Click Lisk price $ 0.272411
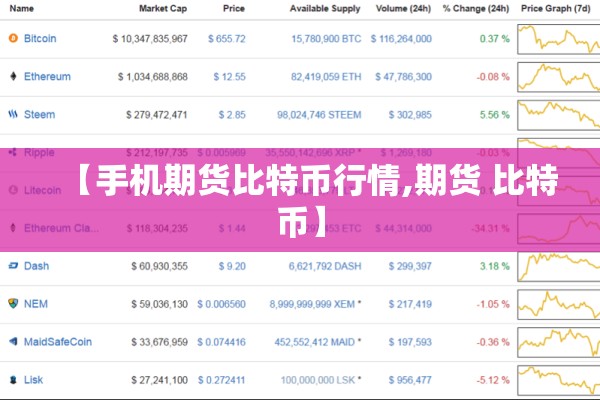Viewport: 600px width, 400px height. [x=221, y=380]
